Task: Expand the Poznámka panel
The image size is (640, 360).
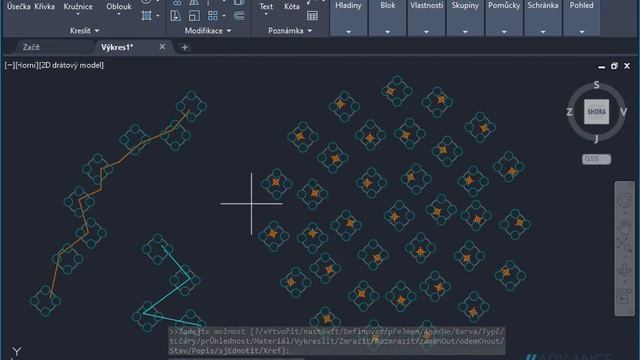Action: pos(290,31)
